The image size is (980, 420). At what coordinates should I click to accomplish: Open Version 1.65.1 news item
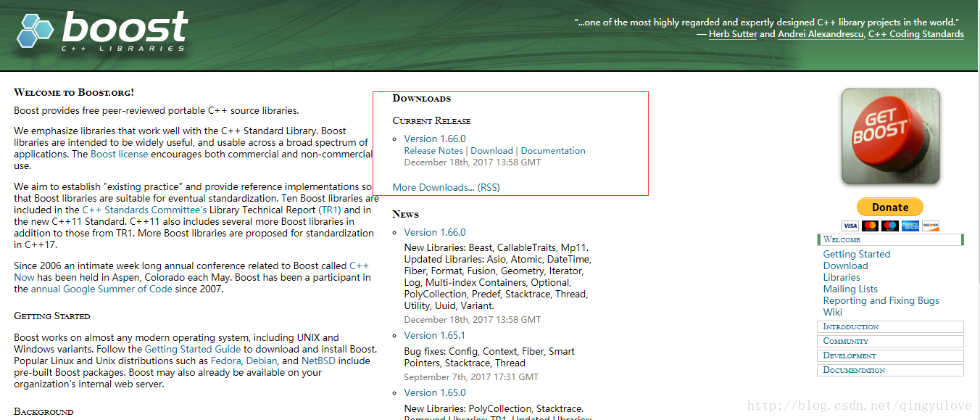[x=435, y=335]
